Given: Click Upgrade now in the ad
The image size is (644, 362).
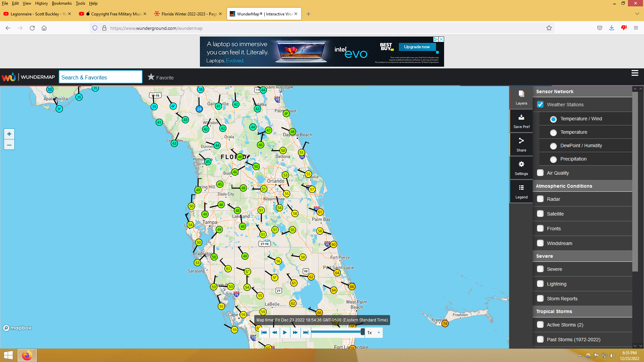Looking at the screenshot, I should [x=417, y=47].
